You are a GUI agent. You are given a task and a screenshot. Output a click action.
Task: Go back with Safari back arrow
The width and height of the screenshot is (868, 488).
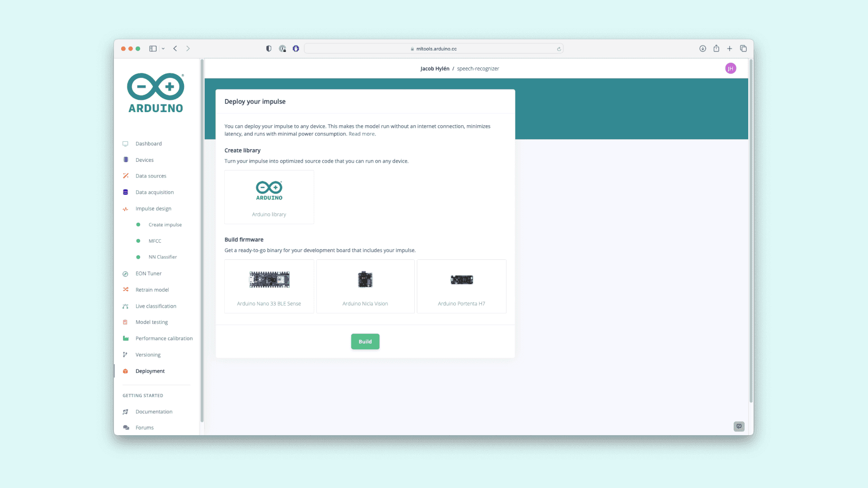175,49
